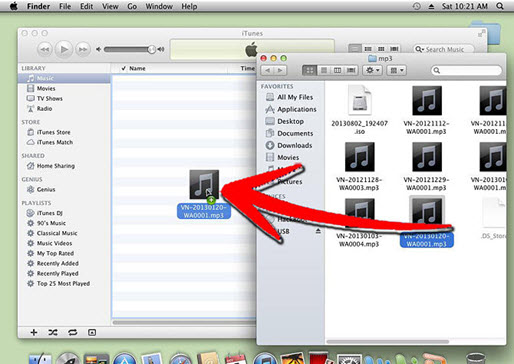Select the VN-20121112-WA0001.mp3 file

click(x=426, y=110)
